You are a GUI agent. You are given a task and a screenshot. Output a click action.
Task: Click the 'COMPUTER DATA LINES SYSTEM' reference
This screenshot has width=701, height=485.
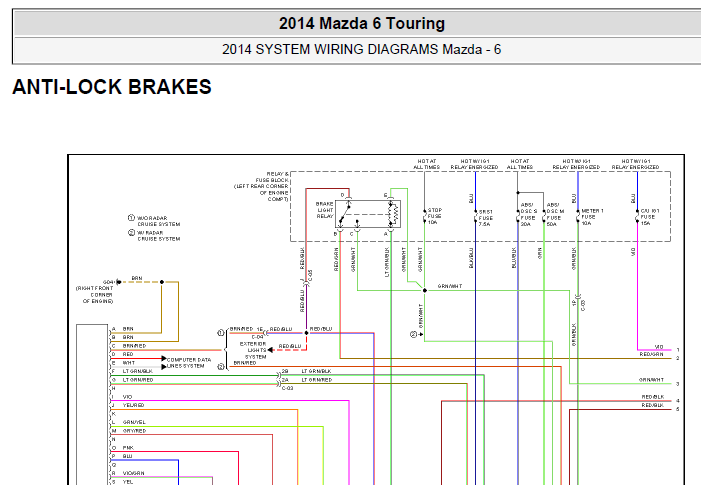pos(188,363)
